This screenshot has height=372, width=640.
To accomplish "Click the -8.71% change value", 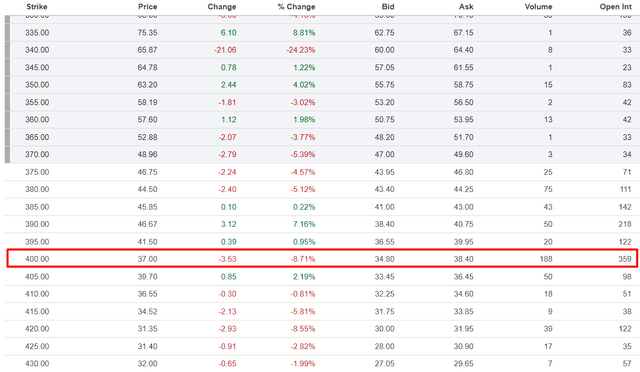I will (302, 259).
